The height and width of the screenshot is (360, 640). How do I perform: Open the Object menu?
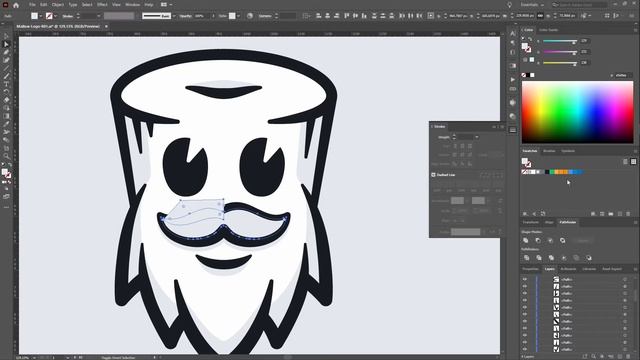[x=58, y=5]
